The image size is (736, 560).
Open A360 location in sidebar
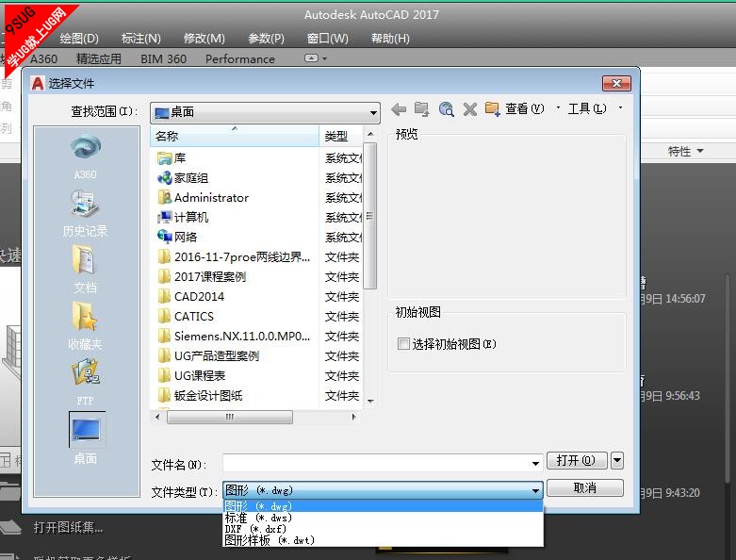[86, 156]
